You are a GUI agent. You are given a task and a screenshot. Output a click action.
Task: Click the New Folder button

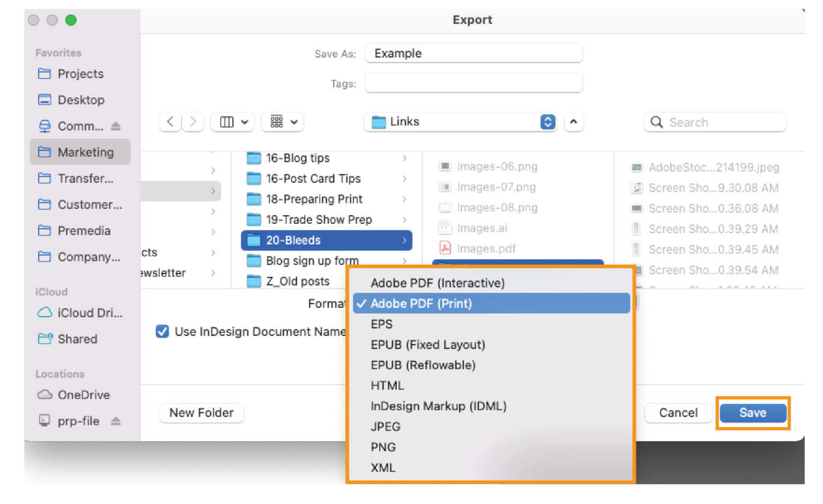[x=201, y=412]
